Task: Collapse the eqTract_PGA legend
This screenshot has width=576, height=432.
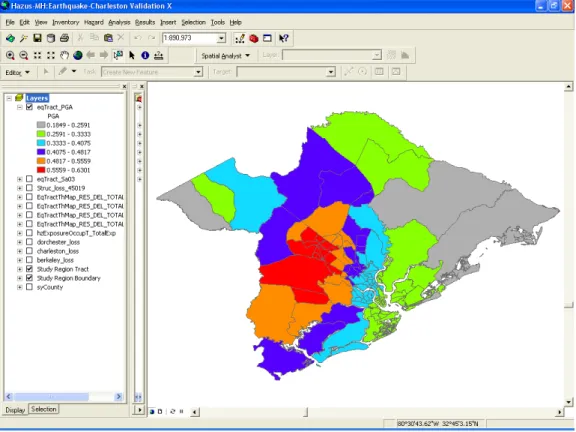Action: click(x=19, y=107)
